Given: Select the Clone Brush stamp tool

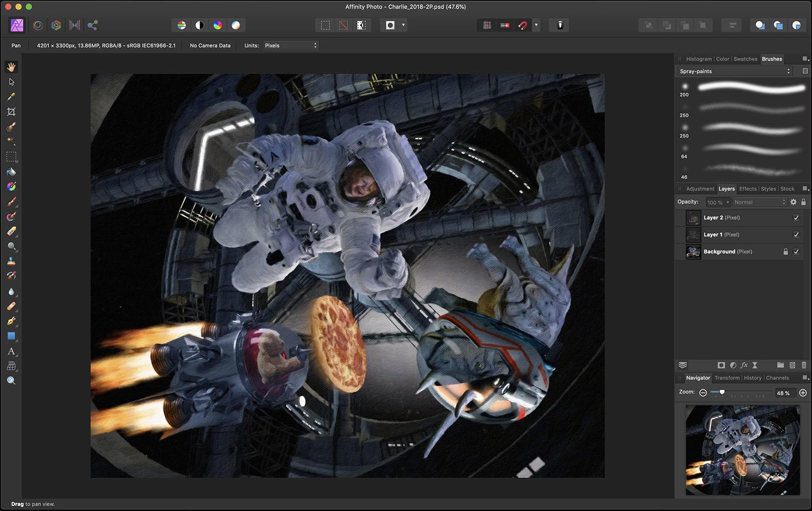Looking at the screenshot, I should click(x=11, y=261).
